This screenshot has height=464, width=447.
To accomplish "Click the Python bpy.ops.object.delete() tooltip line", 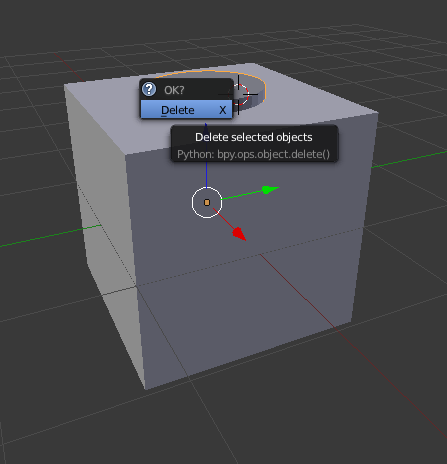I will coord(253,154).
